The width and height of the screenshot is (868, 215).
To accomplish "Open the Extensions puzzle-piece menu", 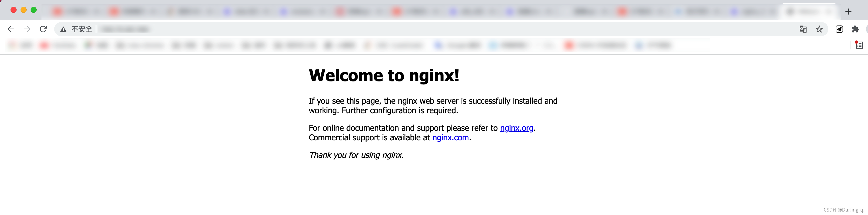I will click(x=855, y=29).
